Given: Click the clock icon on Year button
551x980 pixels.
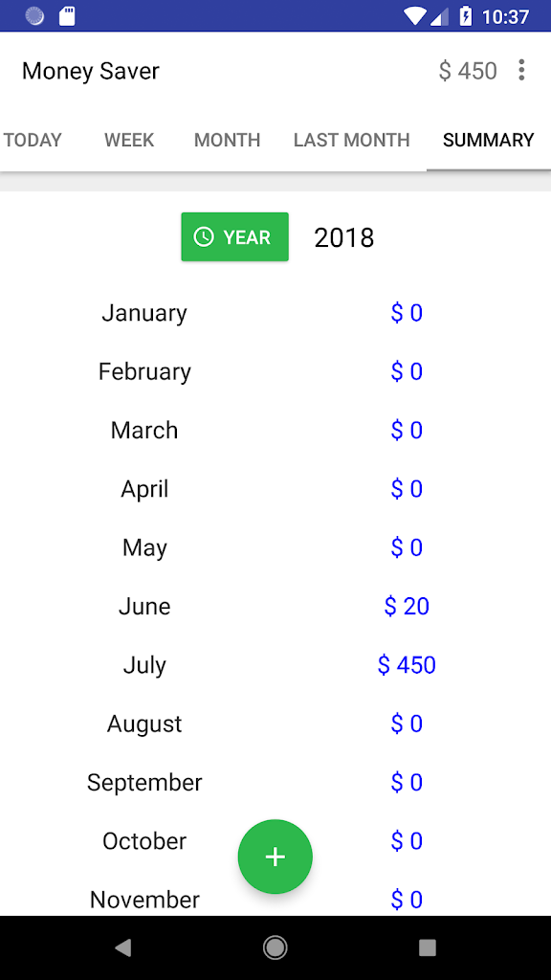Looking at the screenshot, I should [204, 237].
